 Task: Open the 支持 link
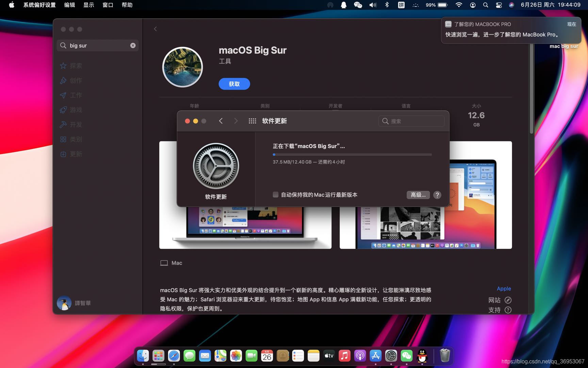[500, 310]
